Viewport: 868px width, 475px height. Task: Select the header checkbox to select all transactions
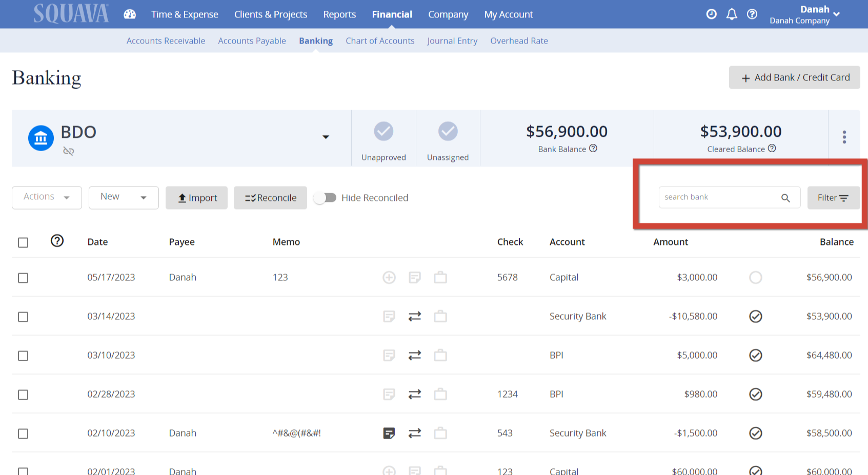[23, 242]
